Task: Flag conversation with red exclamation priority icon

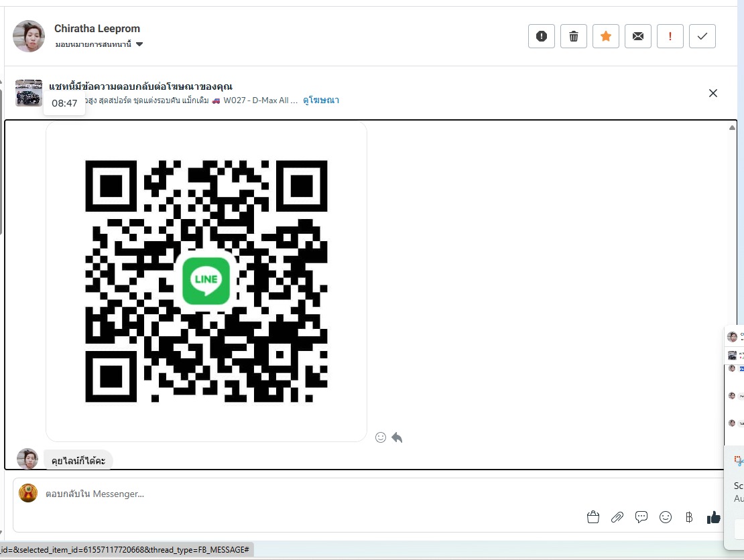Action: [670, 36]
